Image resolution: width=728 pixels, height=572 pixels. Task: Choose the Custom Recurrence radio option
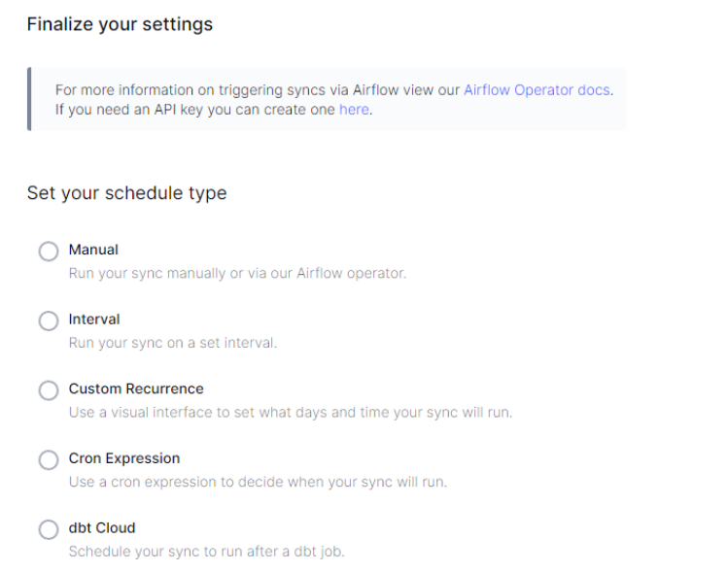pyautogui.click(x=49, y=390)
